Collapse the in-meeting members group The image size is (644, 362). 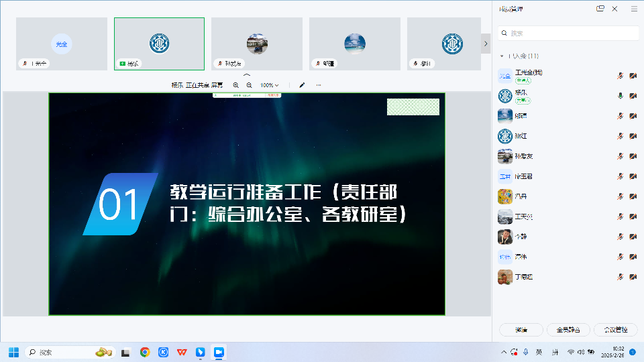(501, 56)
